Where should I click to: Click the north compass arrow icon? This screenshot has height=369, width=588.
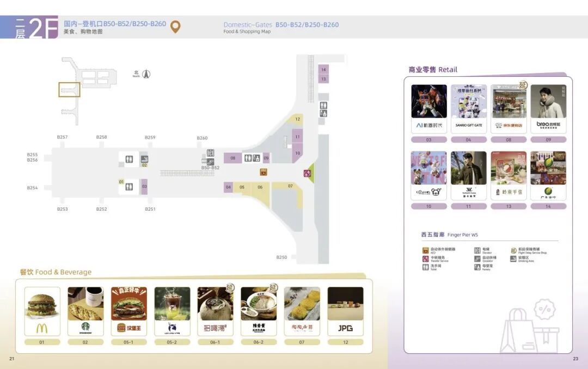146,74
